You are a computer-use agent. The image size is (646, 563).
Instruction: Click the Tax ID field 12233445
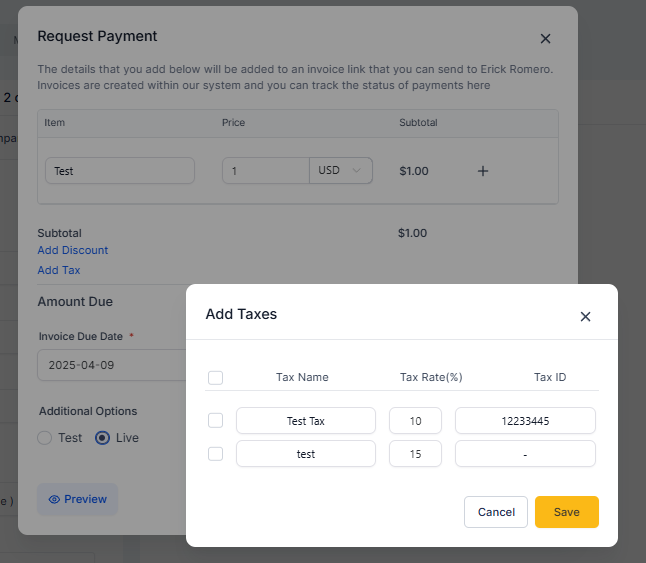(x=525, y=420)
